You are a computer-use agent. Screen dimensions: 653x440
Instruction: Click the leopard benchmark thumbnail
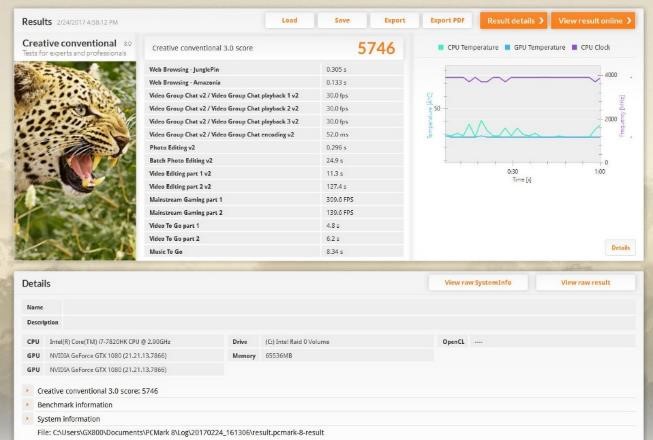(x=75, y=161)
